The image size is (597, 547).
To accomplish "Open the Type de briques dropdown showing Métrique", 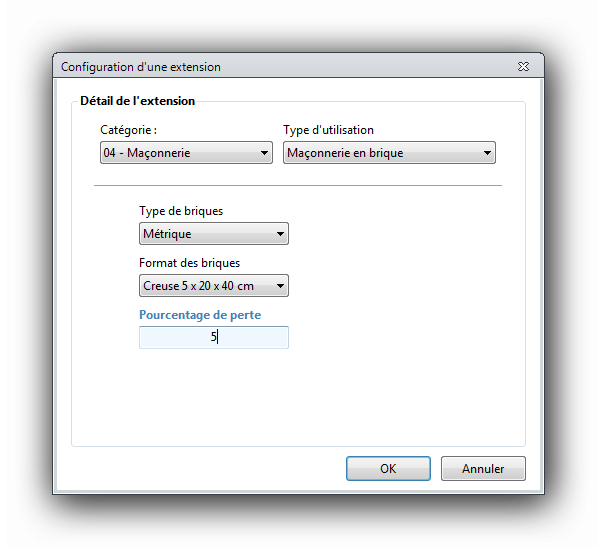I will click(x=214, y=233).
